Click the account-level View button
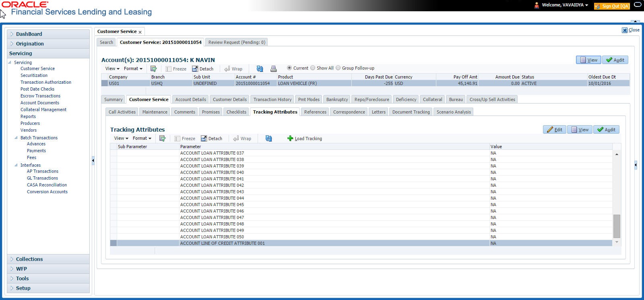The width and height of the screenshot is (644, 300). 588,60
